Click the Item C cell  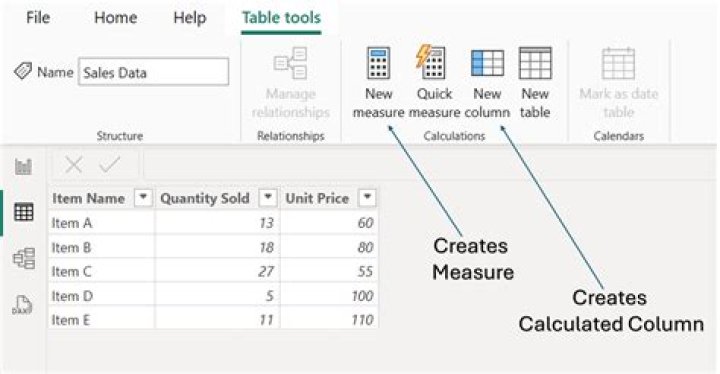(101, 271)
